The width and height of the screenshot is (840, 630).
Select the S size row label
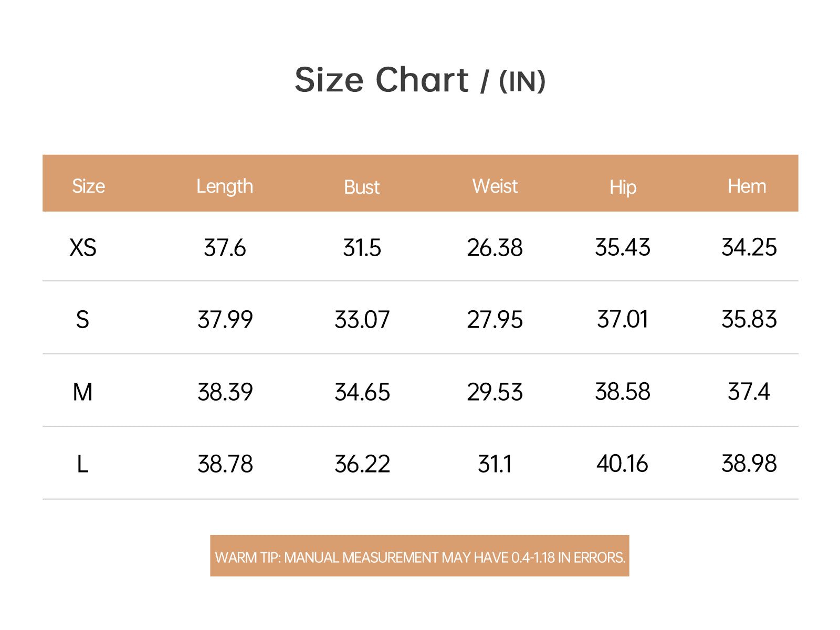click(82, 320)
